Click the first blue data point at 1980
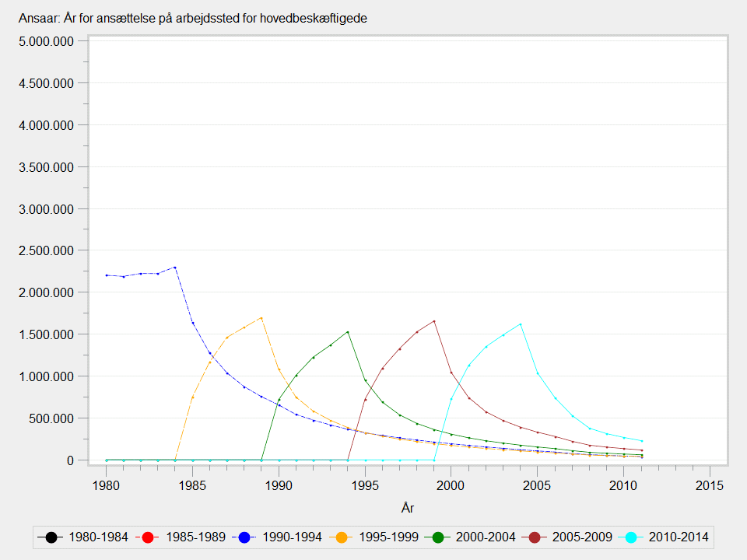 [107, 275]
